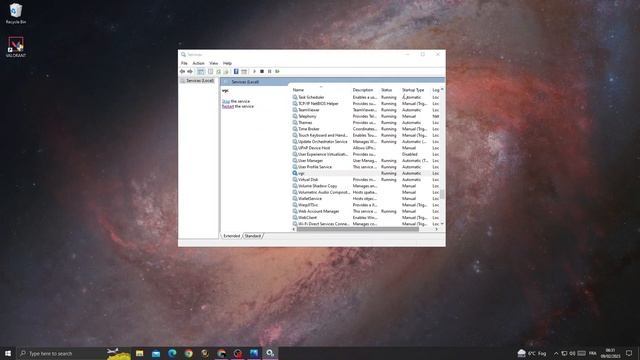This screenshot has width=640, height=360.
Task: Click the list's scroll down arrow
Action: [442, 224]
